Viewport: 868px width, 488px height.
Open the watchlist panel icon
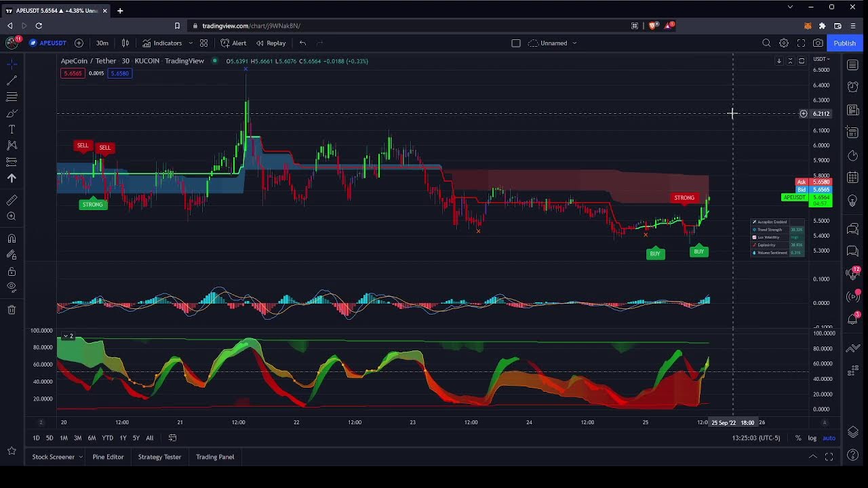click(x=853, y=64)
